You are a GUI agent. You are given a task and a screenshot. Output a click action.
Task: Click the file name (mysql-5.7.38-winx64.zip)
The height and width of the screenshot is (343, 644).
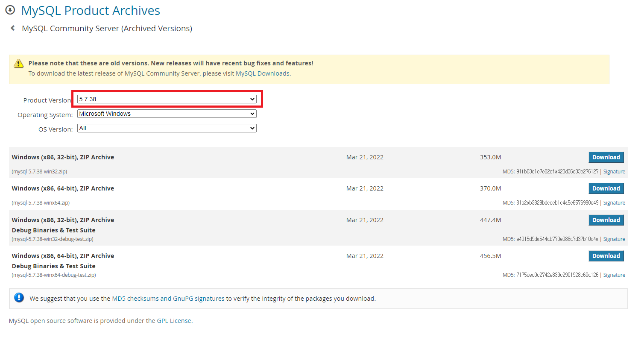(x=41, y=203)
